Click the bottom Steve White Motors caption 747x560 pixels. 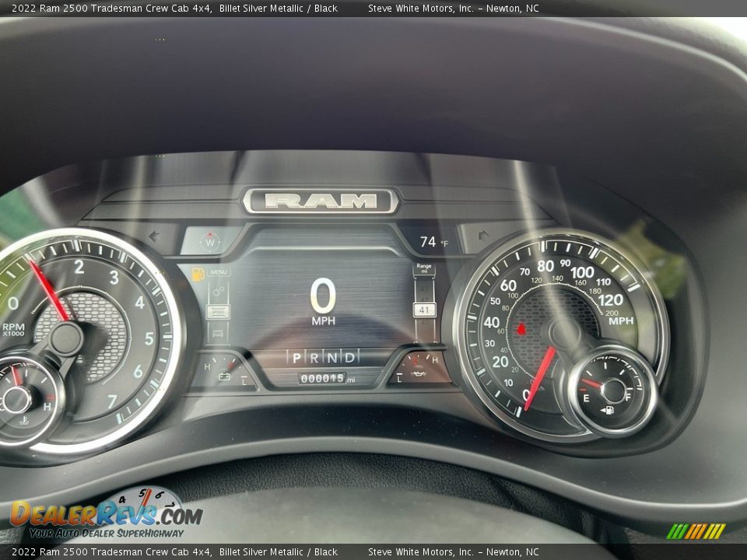[x=453, y=552]
